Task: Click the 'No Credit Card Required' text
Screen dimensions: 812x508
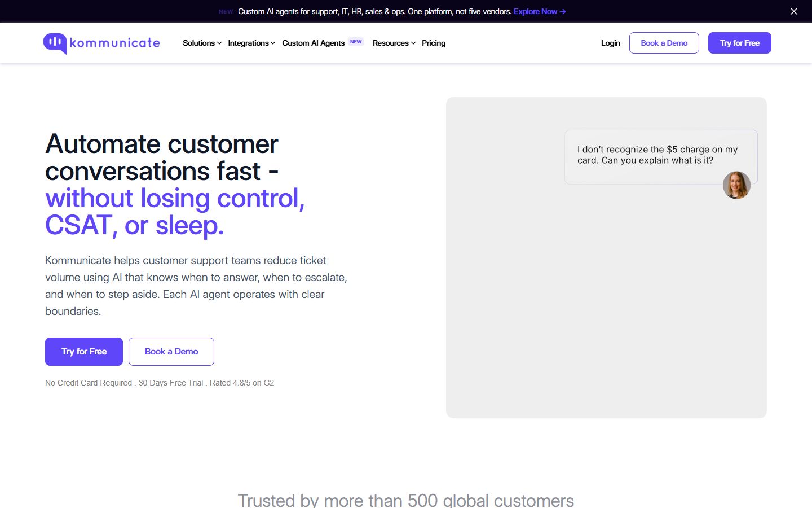Action: coord(89,383)
